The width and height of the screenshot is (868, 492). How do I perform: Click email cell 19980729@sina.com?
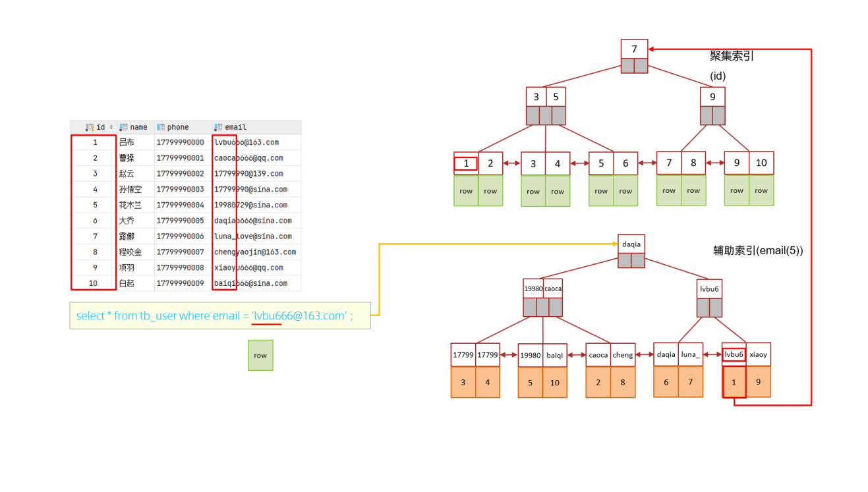point(251,205)
